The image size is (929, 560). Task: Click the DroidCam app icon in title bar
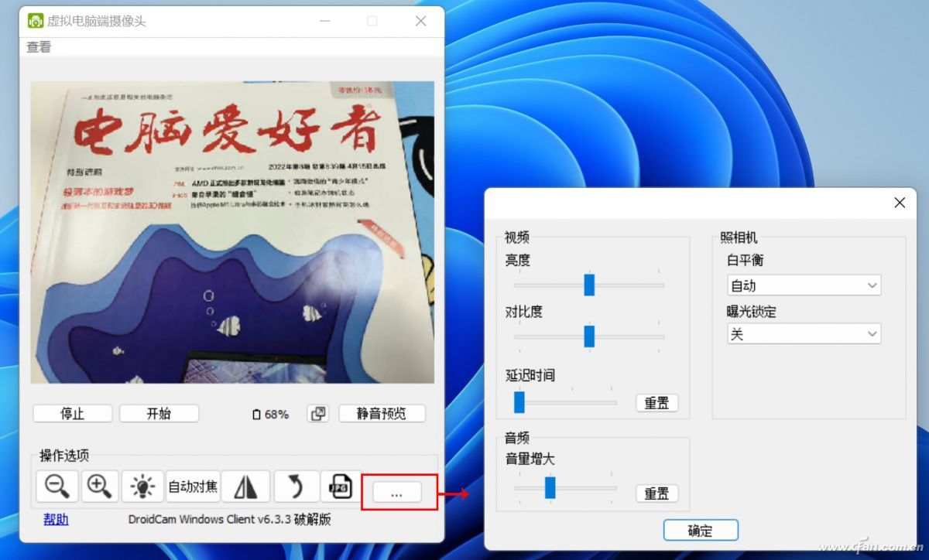[36, 21]
